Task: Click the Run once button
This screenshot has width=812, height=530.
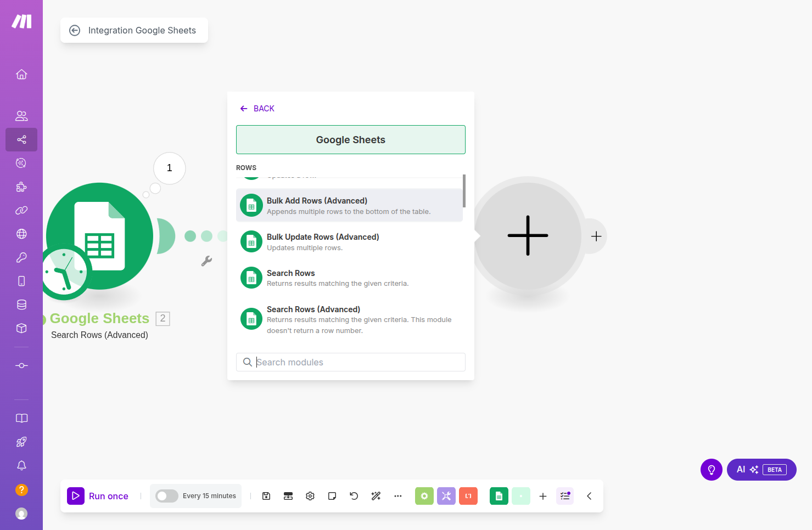Action: click(98, 496)
